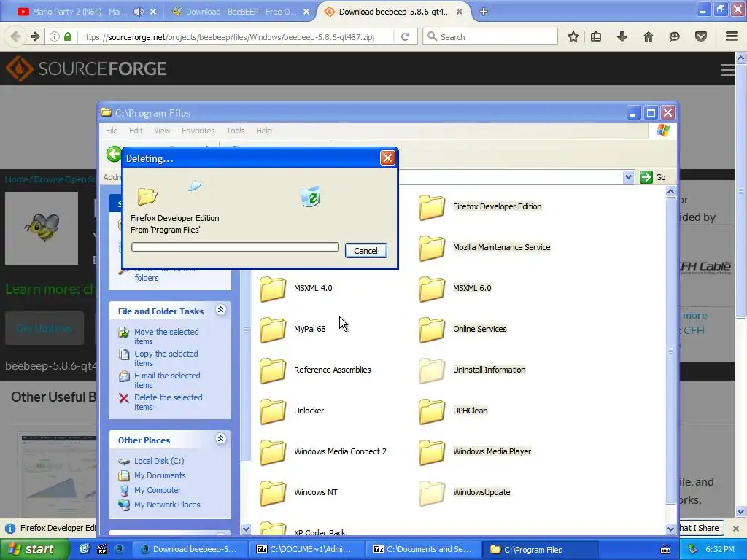Open the File menu in Explorer
This screenshot has width=747, height=560.
coord(112,131)
